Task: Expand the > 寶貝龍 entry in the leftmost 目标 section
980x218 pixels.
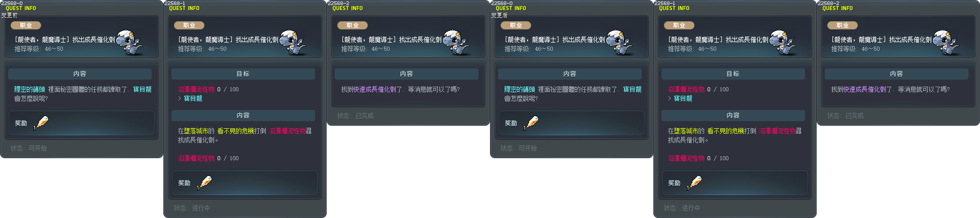Action: [190, 98]
